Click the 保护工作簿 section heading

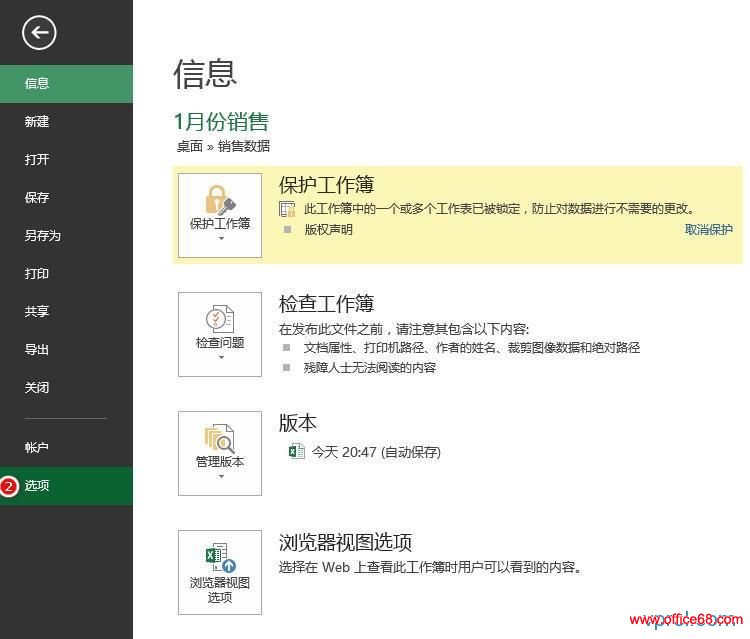[x=326, y=185]
